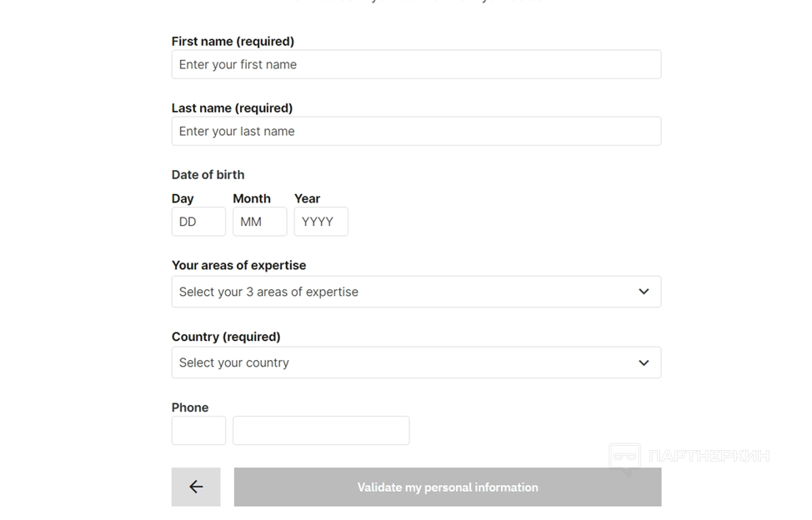Click the "Country (required)" label

(226, 337)
